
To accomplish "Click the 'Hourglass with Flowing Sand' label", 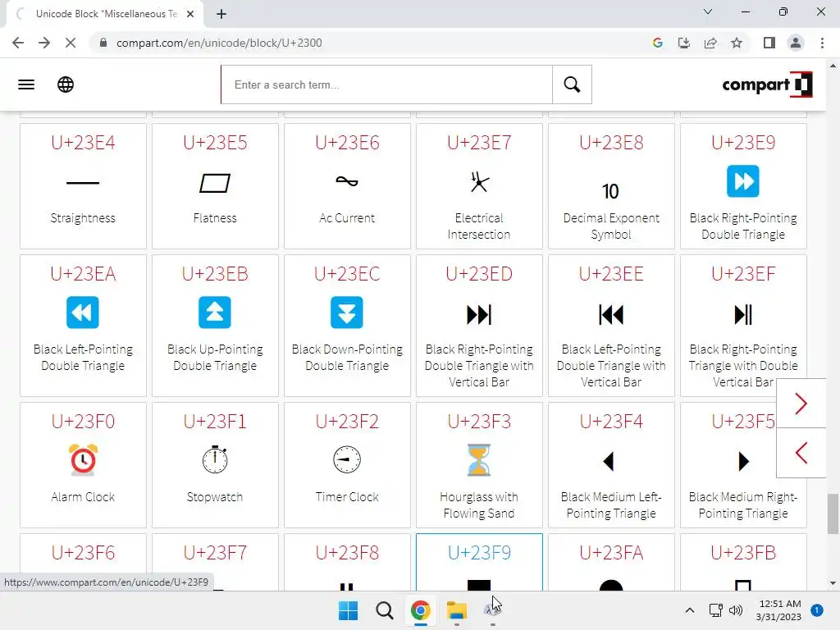I will tap(479, 504).
